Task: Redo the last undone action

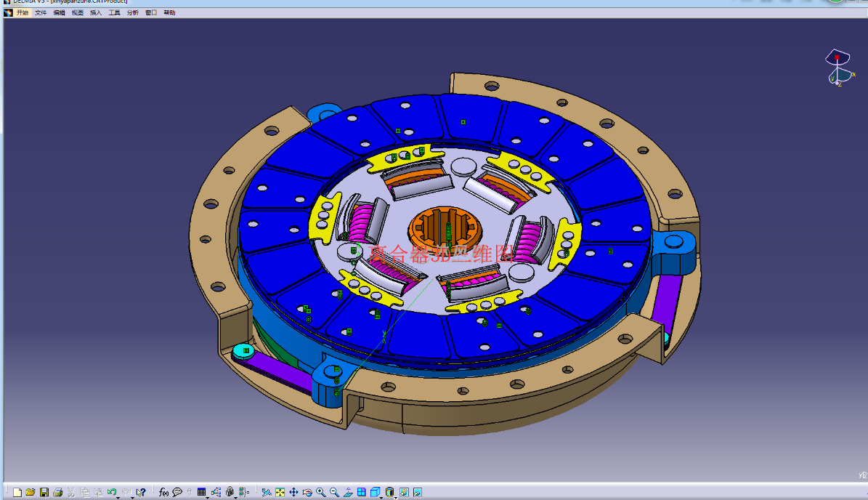Action: pyautogui.click(x=126, y=492)
